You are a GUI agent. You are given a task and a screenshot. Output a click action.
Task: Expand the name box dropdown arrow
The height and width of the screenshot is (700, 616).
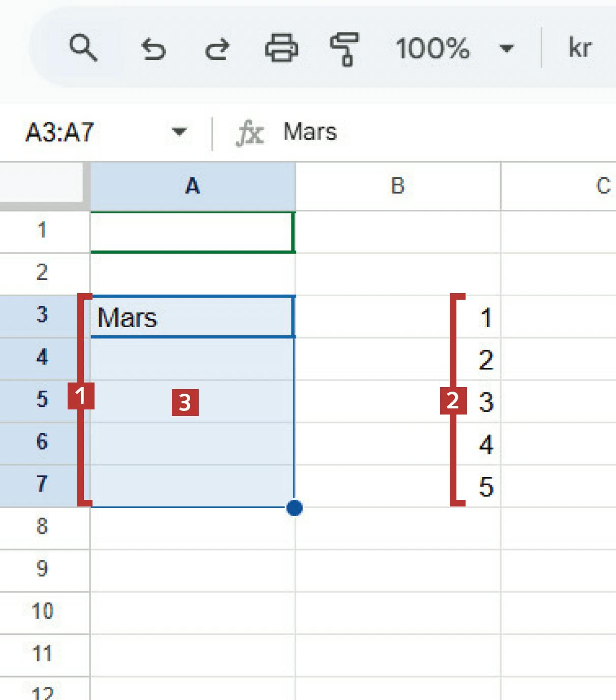179,132
